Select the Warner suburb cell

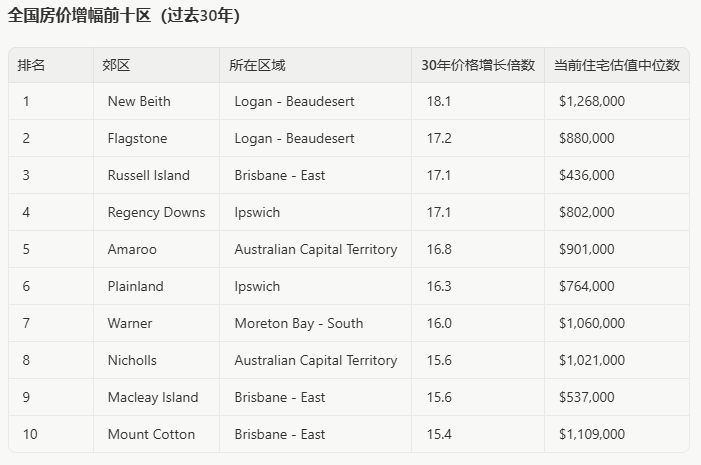pos(130,324)
